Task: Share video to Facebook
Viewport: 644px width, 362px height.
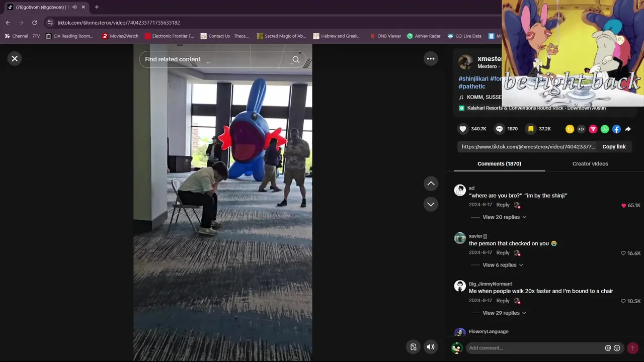Action: tap(616, 129)
